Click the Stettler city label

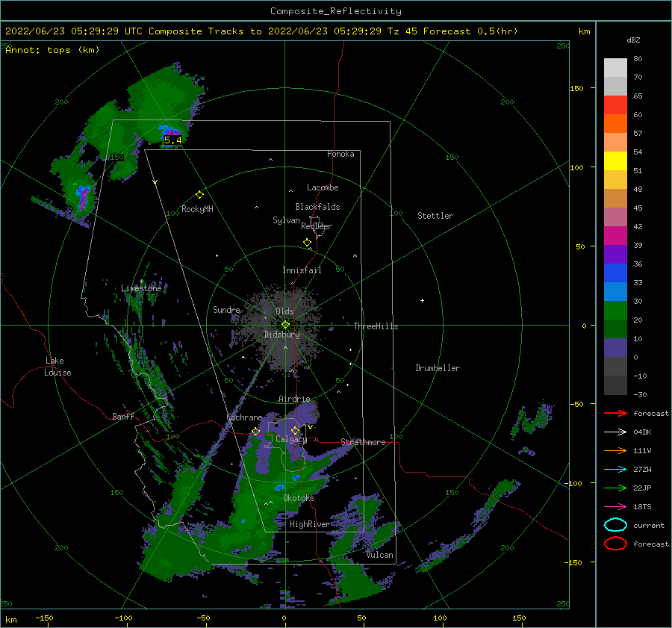coord(435,216)
